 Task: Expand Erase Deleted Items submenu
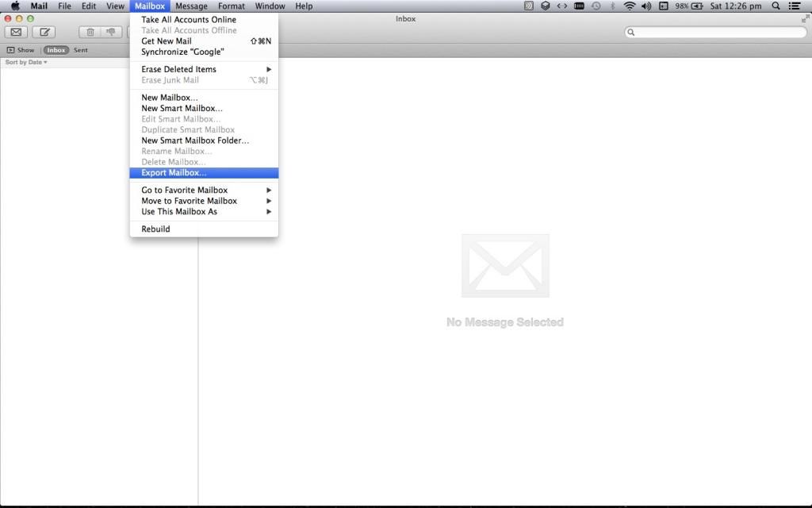[204, 69]
